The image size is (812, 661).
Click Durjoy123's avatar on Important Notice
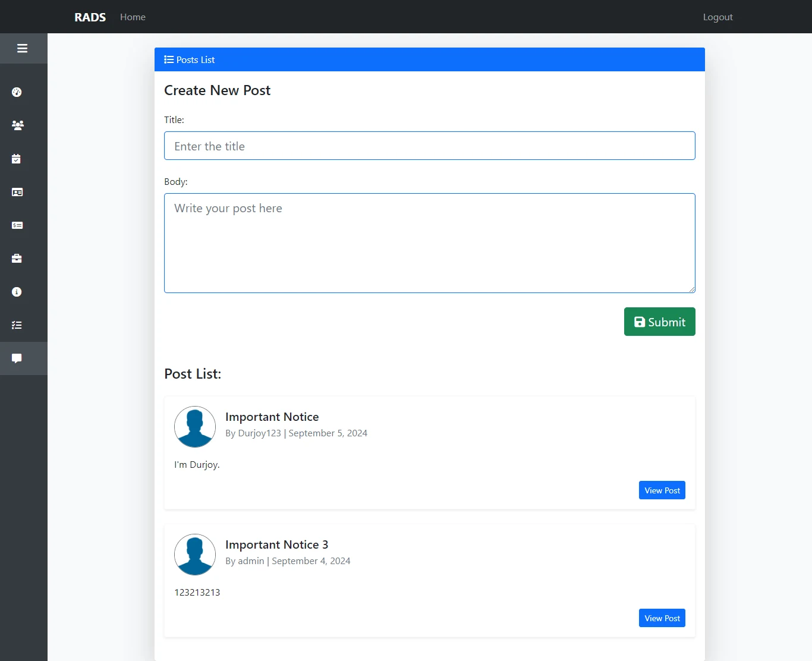pyautogui.click(x=195, y=427)
